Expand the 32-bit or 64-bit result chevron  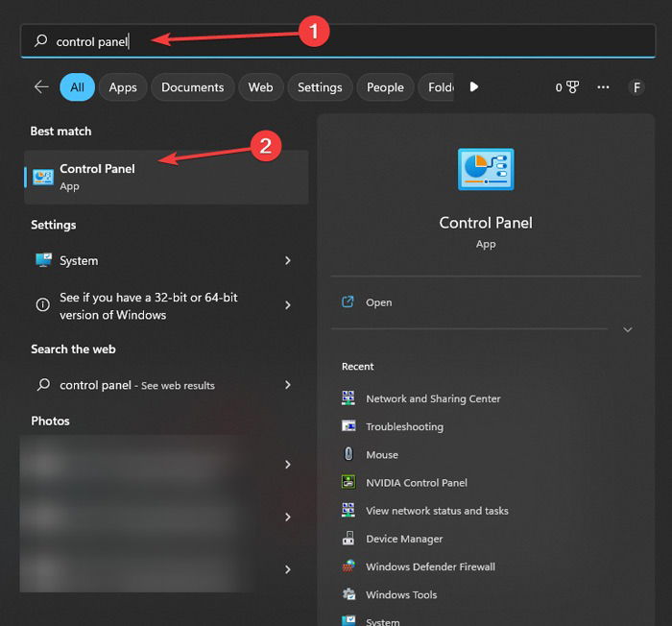288,305
